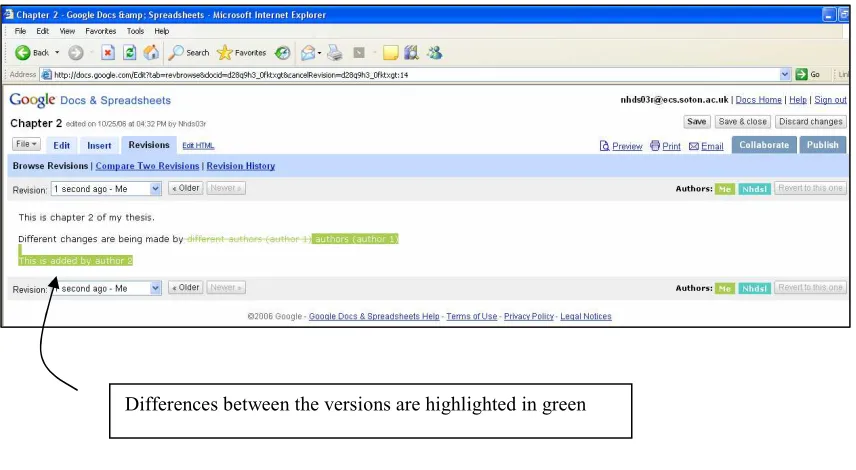Click the Help link near Sign out
The height and width of the screenshot is (470, 856).
(x=798, y=100)
